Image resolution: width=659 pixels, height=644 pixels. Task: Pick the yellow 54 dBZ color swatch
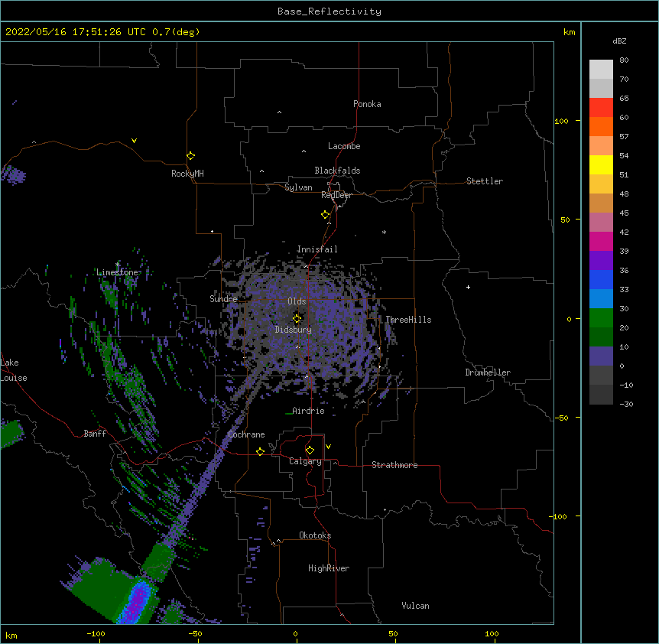click(601, 164)
